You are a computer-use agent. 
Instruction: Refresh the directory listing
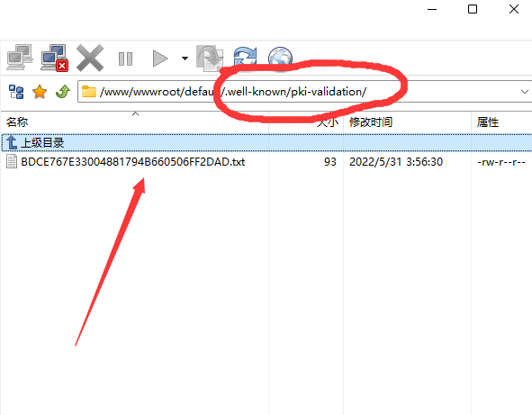[246, 57]
